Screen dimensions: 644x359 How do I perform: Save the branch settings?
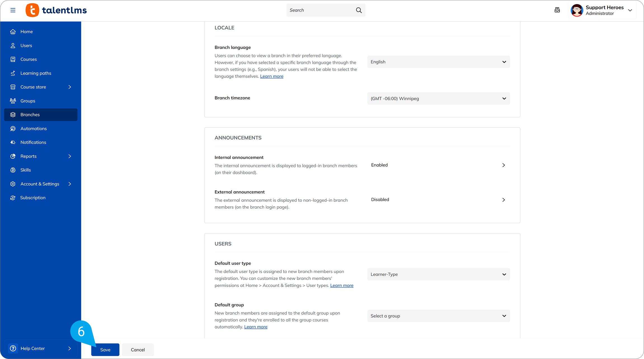click(x=105, y=349)
